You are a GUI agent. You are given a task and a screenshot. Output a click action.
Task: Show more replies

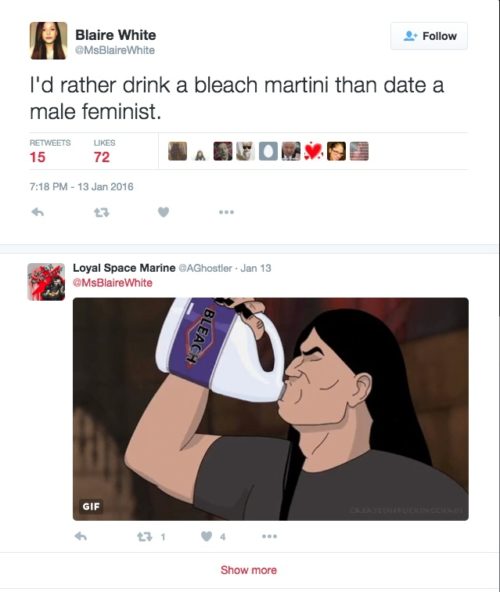point(248,570)
